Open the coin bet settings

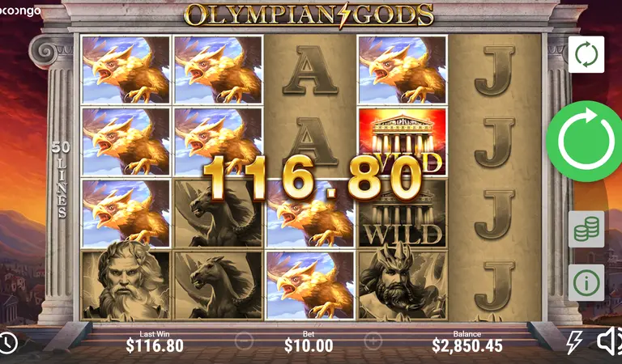pyautogui.click(x=586, y=229)
